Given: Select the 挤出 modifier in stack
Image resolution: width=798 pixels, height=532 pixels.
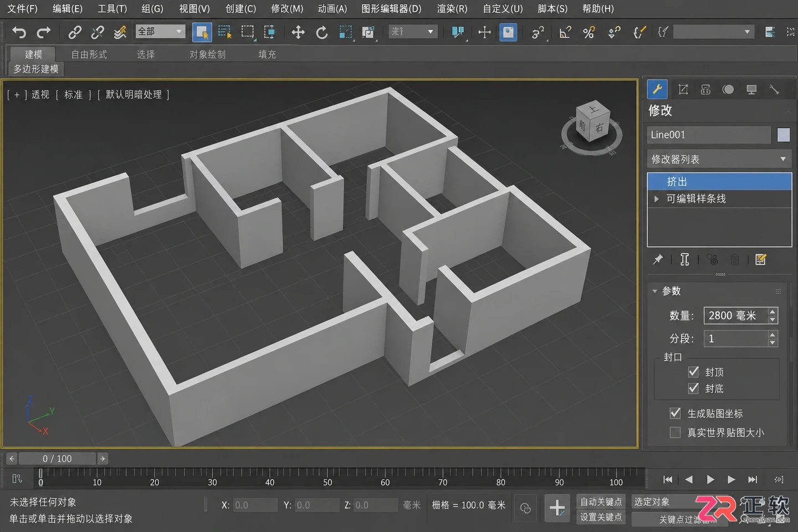Looking at the screenshot, I should [719, 182].
